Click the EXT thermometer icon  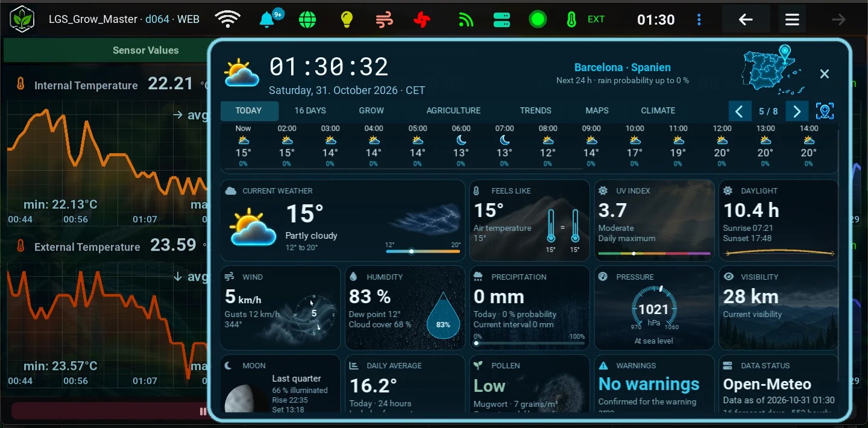pos(571,19)
